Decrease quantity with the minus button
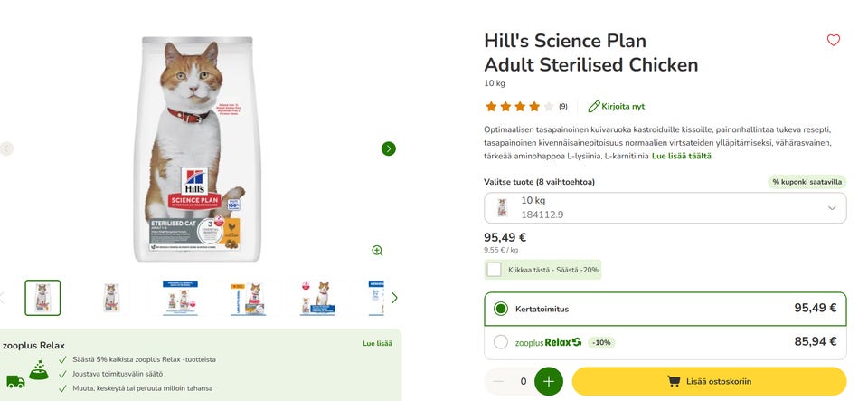 coord(498,381)
